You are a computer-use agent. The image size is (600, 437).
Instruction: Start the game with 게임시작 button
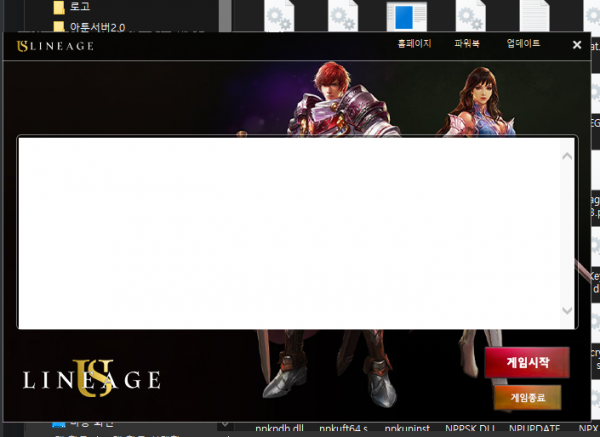tap(527, 362)
